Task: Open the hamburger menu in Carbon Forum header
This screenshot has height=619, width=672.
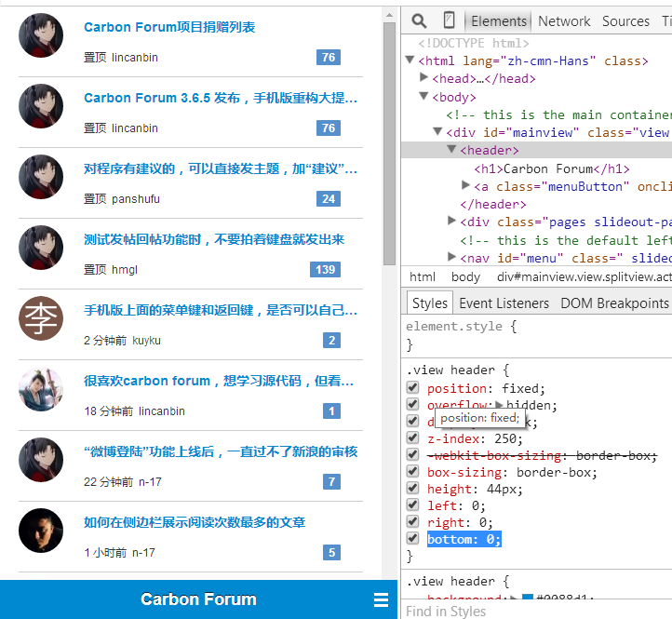Action: (381, 599)
